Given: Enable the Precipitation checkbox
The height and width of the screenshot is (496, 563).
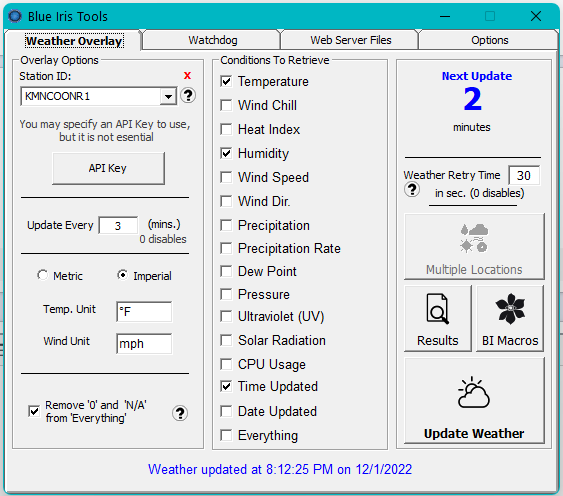Looking at the screenshot, I should tap(226, 226).
